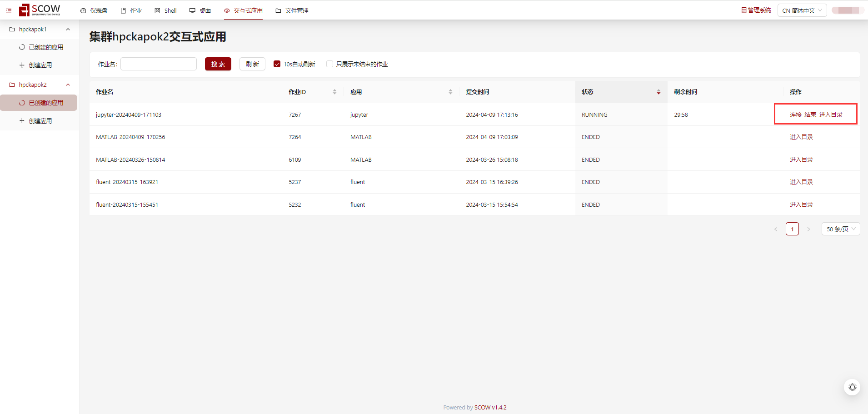This screenshot has height=414, width=868.
Task: Toggle dark mode via the sun icon
Action: [853, 387]
